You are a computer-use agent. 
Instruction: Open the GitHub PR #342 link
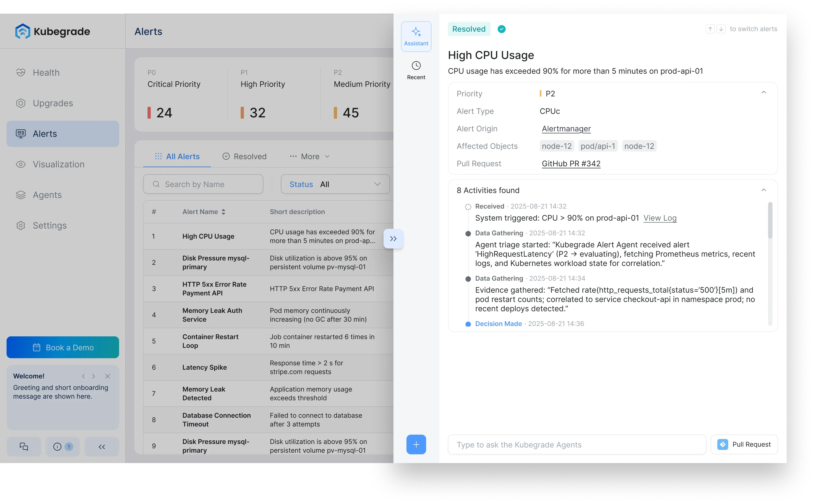[571, 164]
